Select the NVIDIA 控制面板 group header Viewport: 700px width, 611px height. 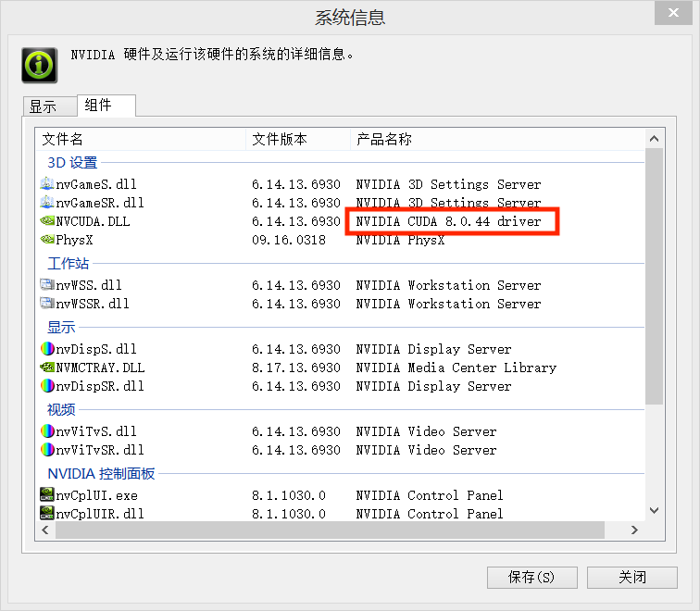tap(101, 473)
